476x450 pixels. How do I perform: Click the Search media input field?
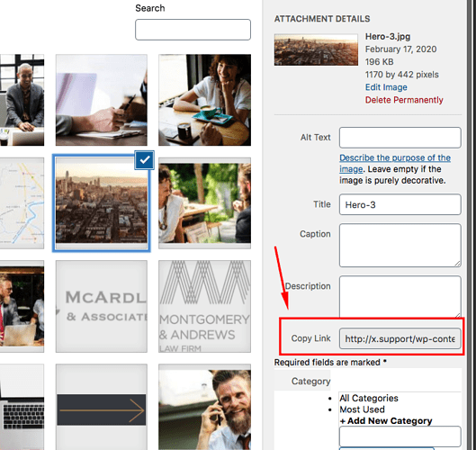pos(193,30)
